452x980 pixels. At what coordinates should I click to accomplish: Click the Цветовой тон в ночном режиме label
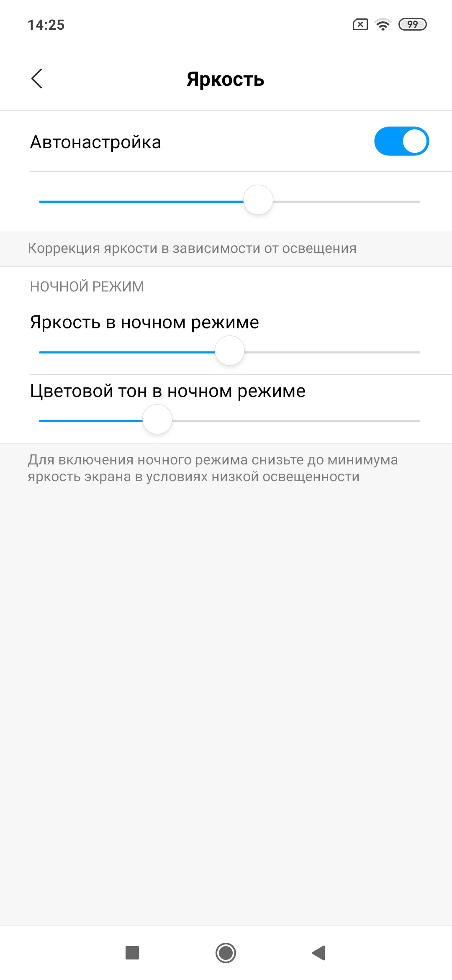tap(168, 391)
